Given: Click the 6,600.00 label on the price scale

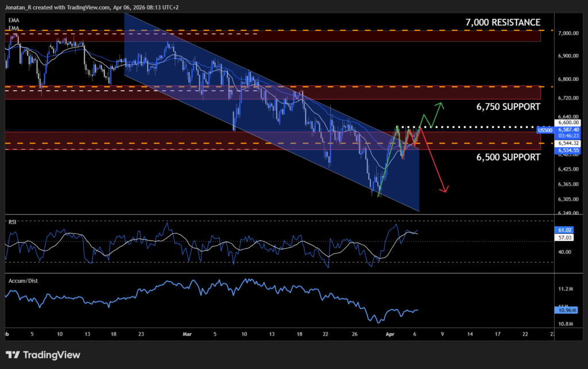Looking at the screenshot, I should [569, 122].
